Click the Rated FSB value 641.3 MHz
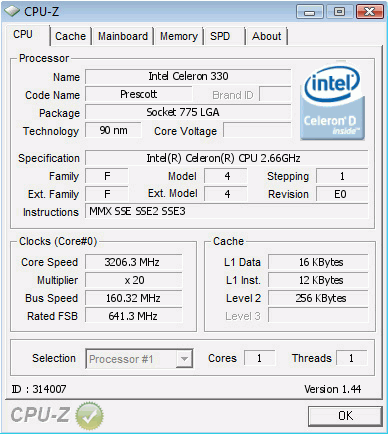Screen dimensions: 388x434 pos(134,316)
